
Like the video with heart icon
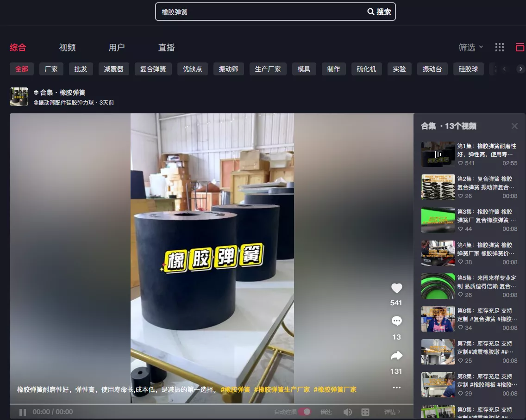(396, 288)
